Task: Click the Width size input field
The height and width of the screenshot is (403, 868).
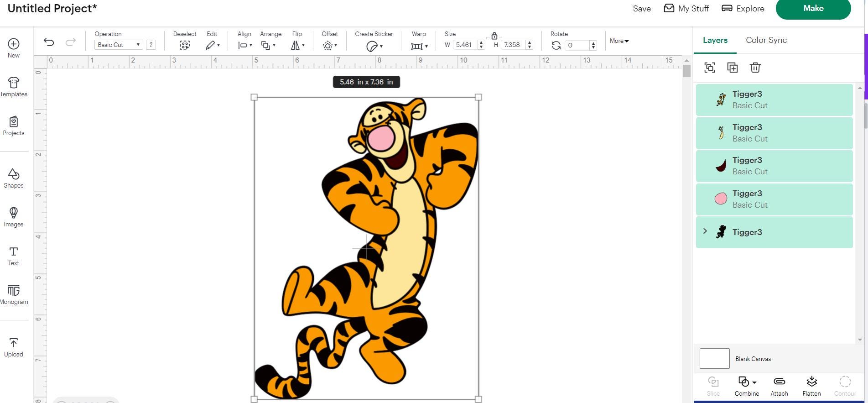Action: click(x=465, y=45)
